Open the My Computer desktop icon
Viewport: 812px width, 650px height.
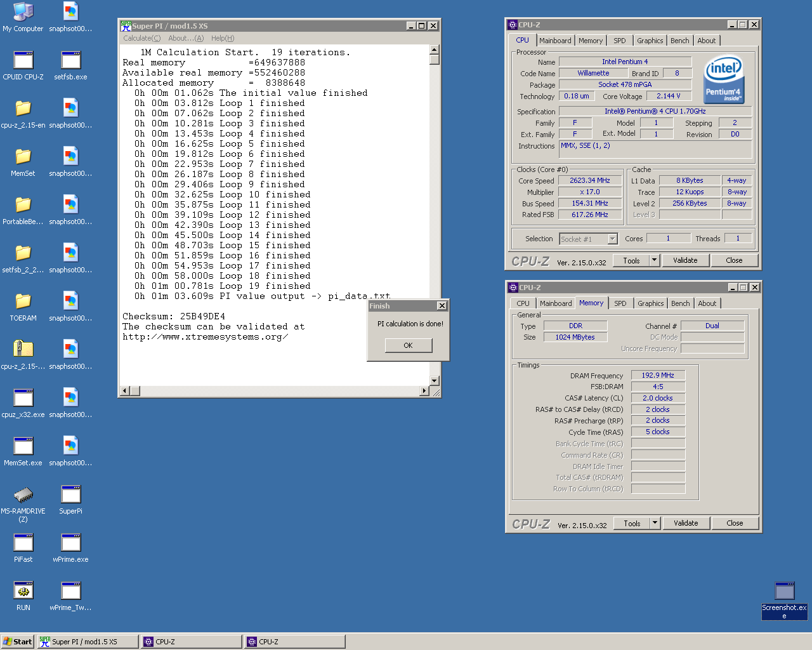[x=23, y=17]
